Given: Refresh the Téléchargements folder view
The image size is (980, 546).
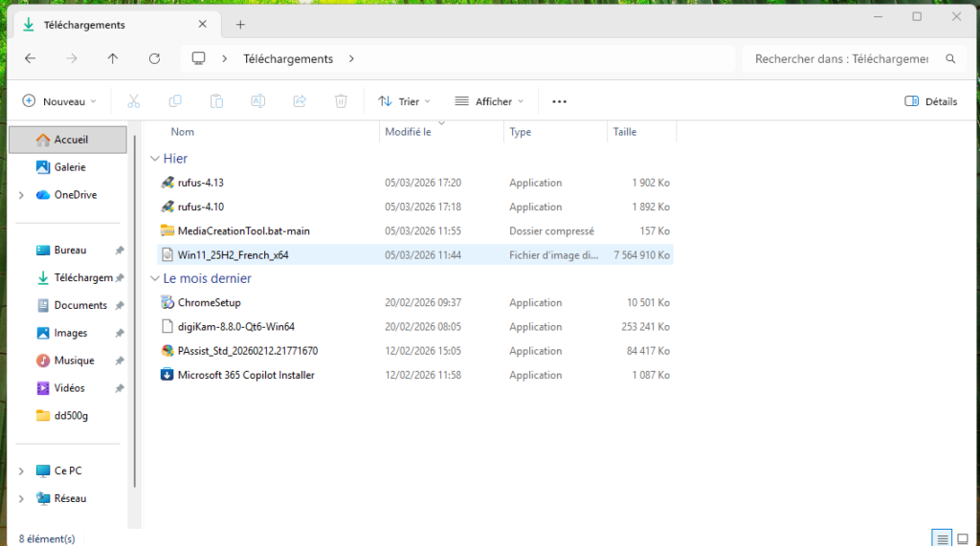Looking at the screenshot, I should click(154, 58).
